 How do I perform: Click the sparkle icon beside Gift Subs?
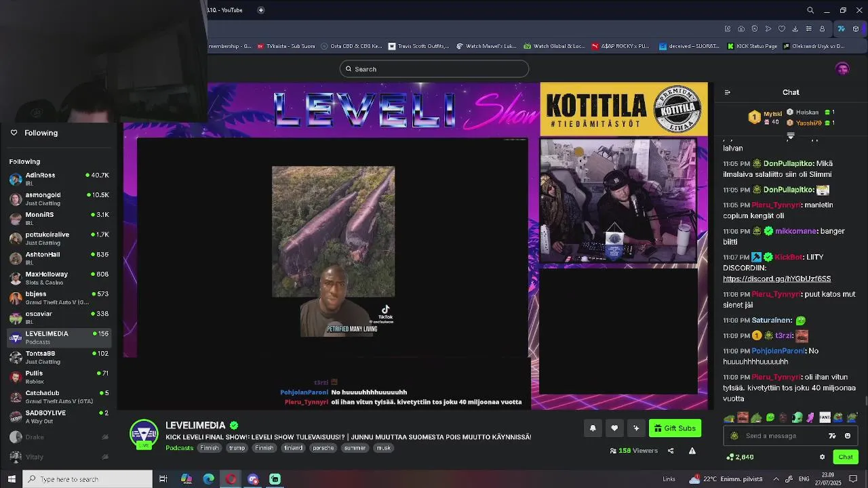[x=636, y=428]
